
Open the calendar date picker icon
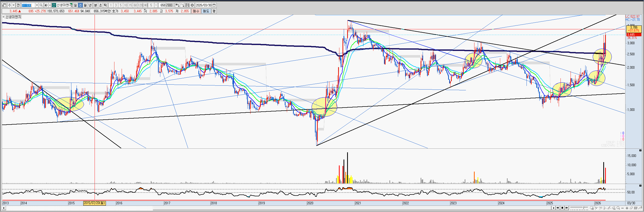click(214, 5)
